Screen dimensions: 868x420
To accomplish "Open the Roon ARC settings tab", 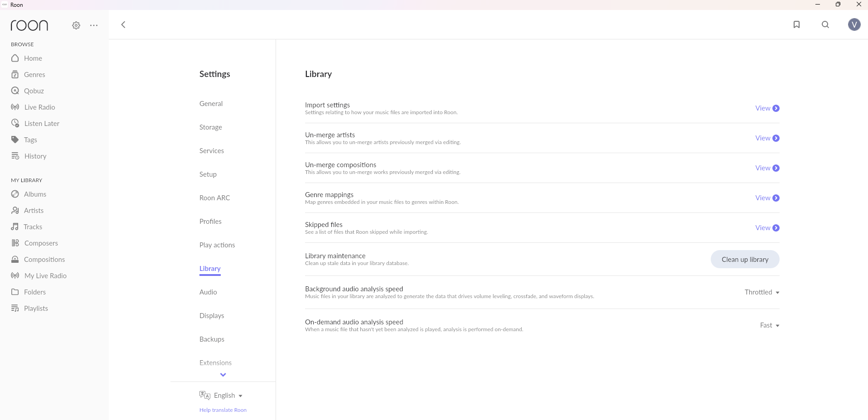I will pos(215,198).
